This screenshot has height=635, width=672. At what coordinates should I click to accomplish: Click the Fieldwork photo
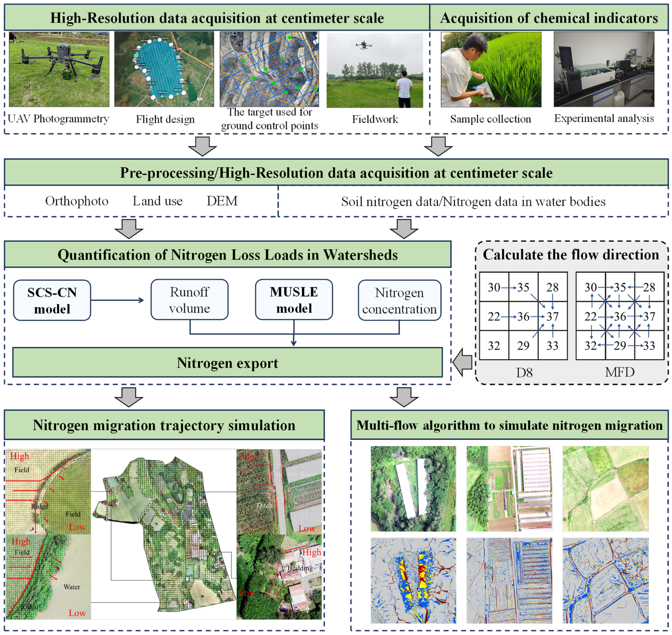click(374, 70)
